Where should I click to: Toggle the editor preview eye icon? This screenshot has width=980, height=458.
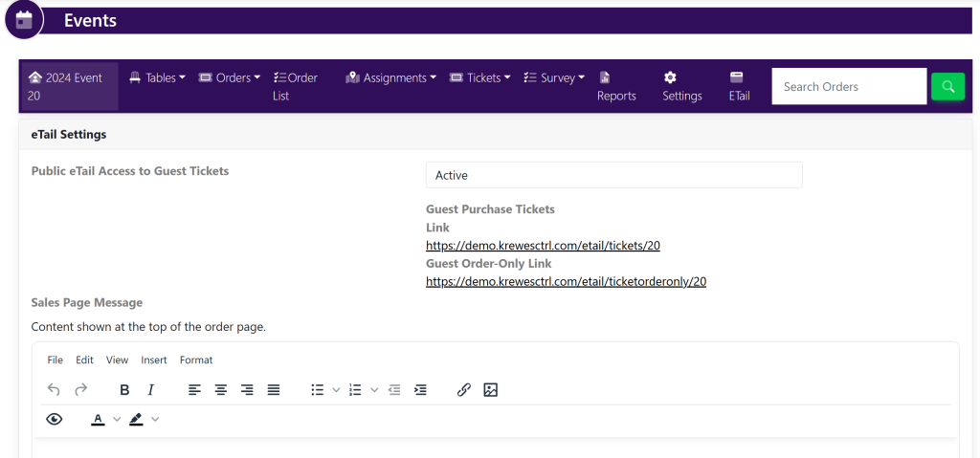pyautogui.click(x=55, y=419)
